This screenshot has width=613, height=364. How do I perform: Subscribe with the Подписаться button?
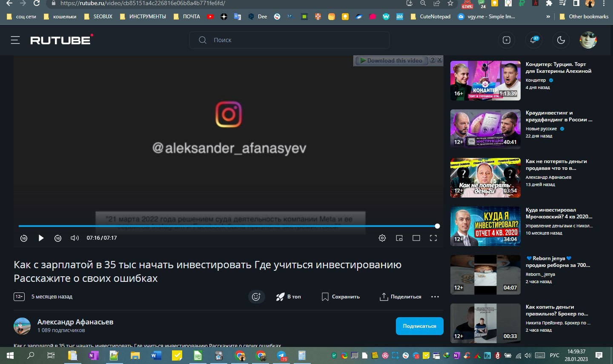coord(419,326)
